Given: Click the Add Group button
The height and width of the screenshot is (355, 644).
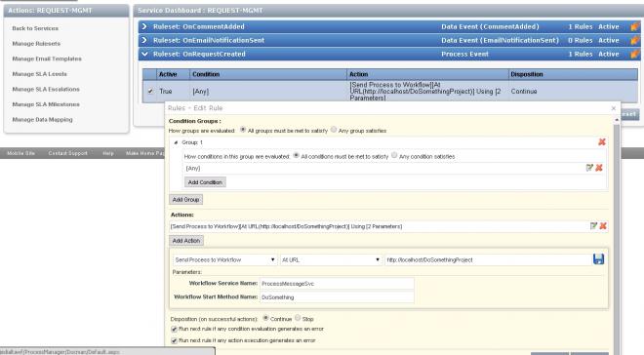Looking at the screenshot, I should coord(185,200).
